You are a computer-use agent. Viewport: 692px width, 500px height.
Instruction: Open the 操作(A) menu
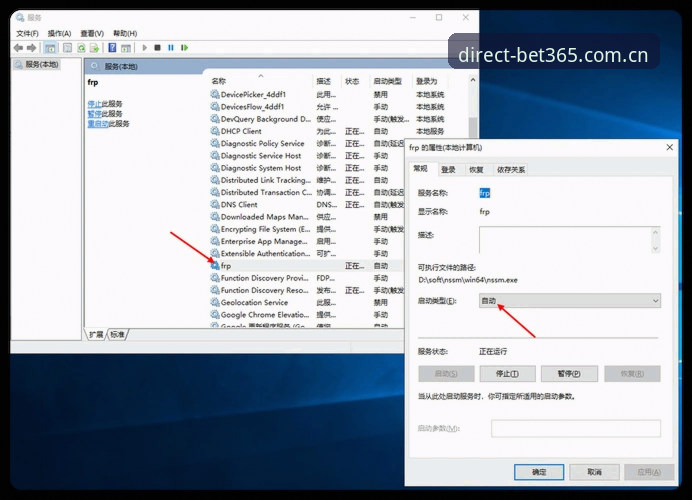click(60, 34)
